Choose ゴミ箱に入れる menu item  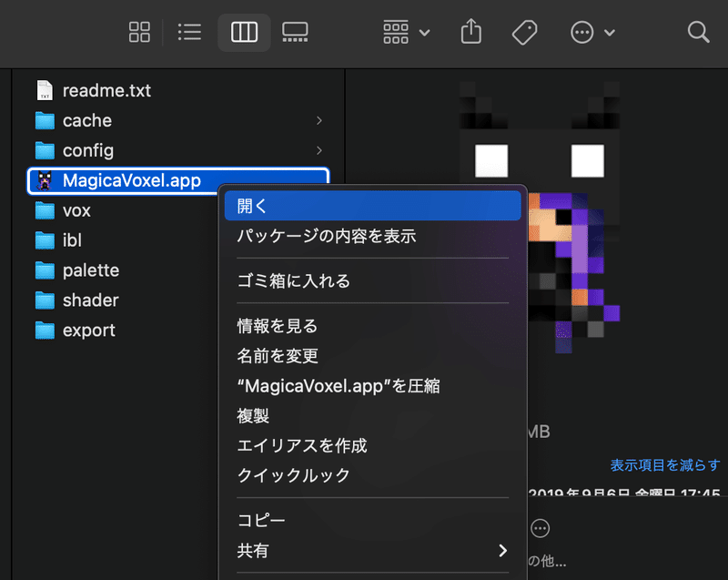click(372, 280)
